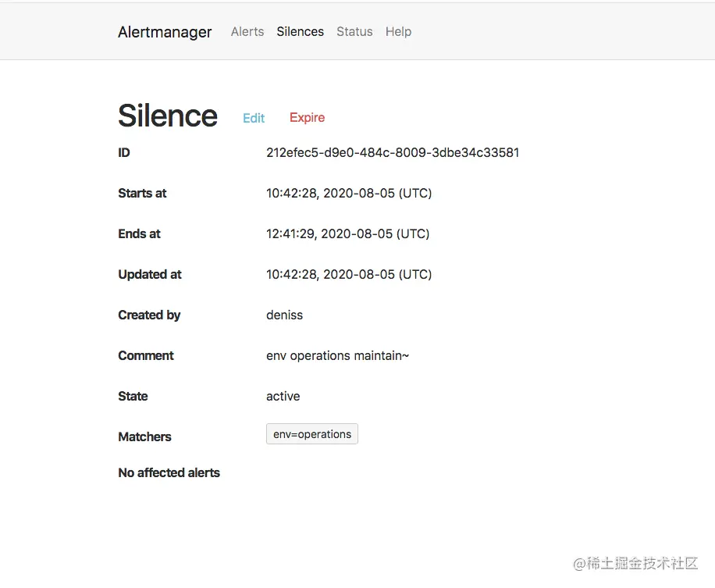This screenshot has width=715, height=588.
Task: Click the Matchers field label
Action: coord(144,437)
